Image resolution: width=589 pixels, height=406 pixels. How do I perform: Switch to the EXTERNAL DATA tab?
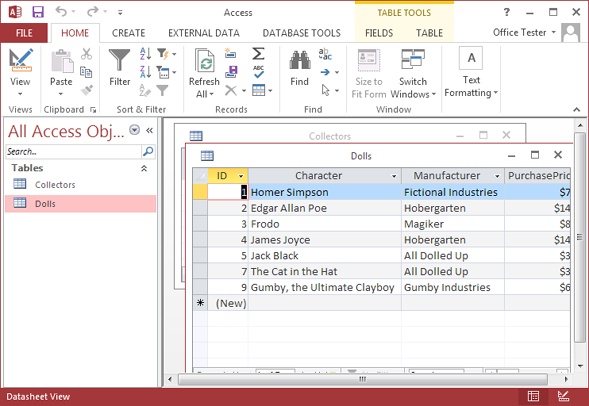(x=204, y=33)
